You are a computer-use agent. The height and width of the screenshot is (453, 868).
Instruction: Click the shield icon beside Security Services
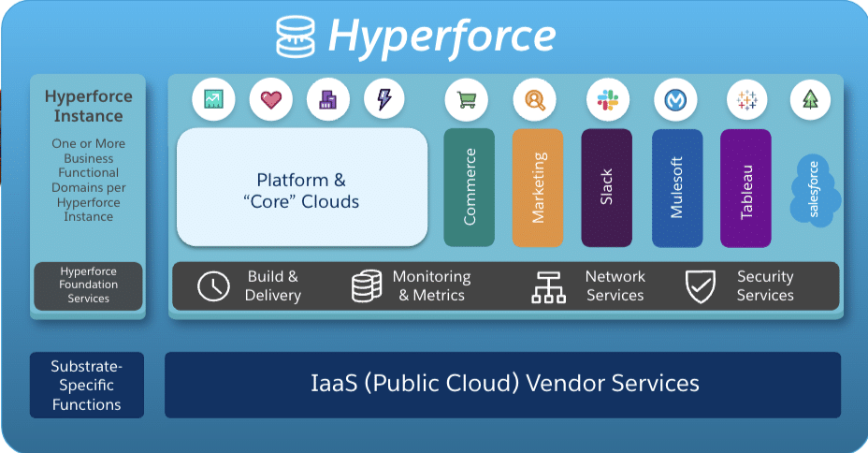[701, 286]
